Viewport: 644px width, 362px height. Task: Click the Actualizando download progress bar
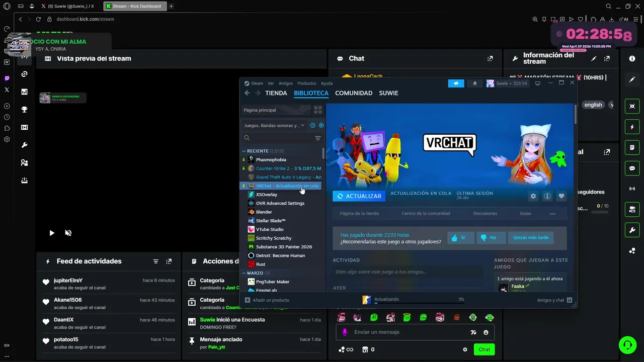point(419,304)
